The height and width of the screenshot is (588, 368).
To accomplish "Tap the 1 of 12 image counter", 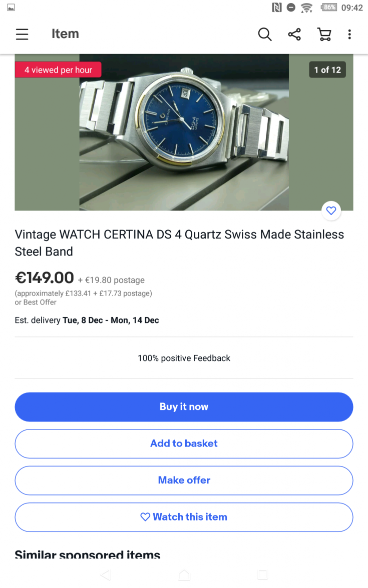I will point(327,70).
